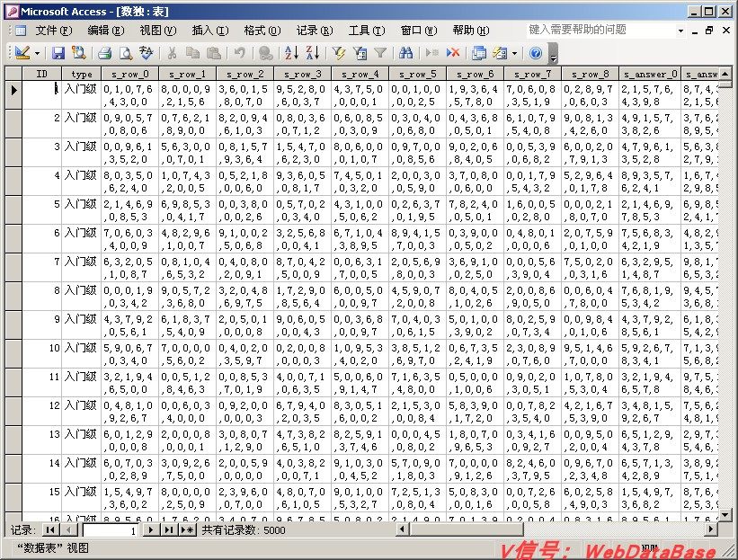This screenshot has width=738, height=560.
Task: Select the type column header
Action: click(x=82, y=74)
